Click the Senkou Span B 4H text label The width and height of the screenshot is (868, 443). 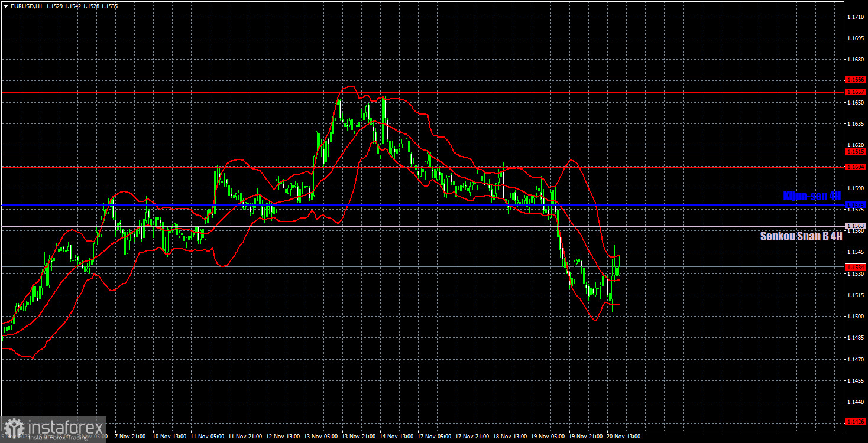[x=801, y=236]
